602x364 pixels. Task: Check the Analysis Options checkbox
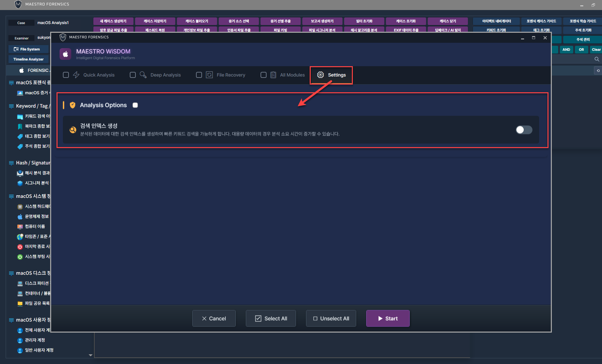(135, 105)
